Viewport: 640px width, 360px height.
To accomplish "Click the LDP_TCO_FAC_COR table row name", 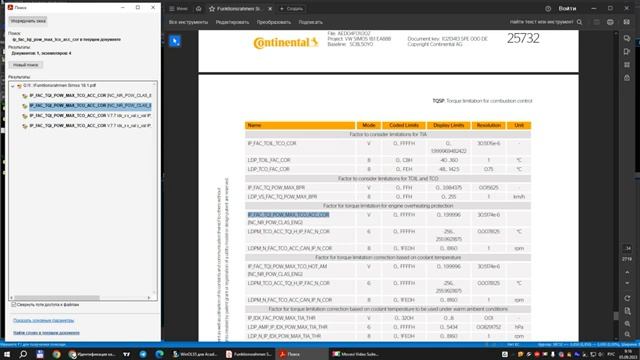I will click(x=268, y=169).
